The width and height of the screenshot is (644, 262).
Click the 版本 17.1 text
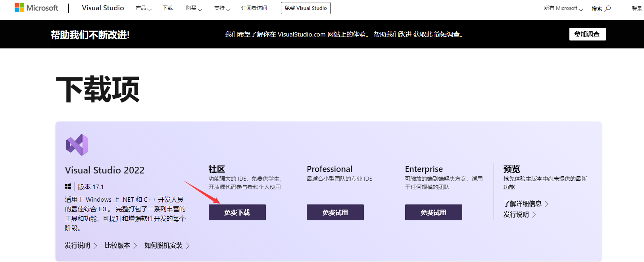pos(90,187)
